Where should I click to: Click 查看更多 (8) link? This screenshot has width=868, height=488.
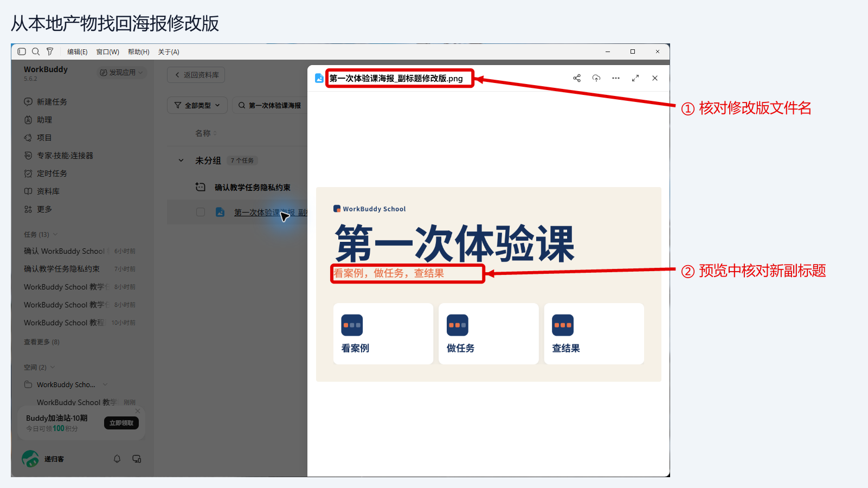(42, 342)
